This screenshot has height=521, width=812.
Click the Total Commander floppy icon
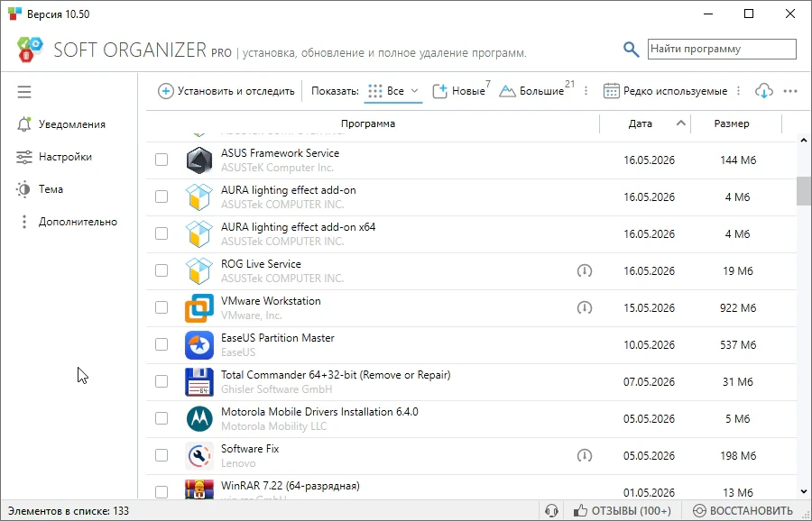(199, 382)
